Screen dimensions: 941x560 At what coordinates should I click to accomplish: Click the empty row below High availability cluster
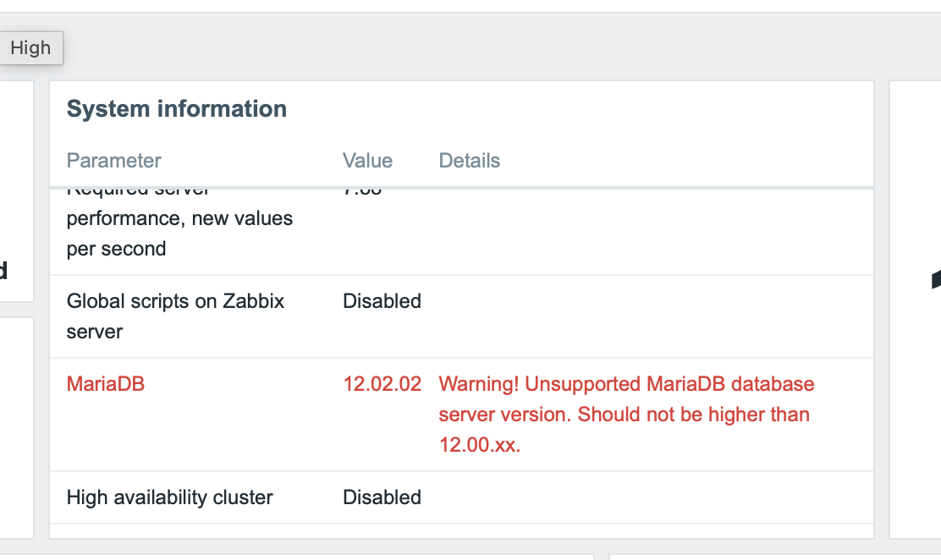pyautogui.click(x=461, y=530)
